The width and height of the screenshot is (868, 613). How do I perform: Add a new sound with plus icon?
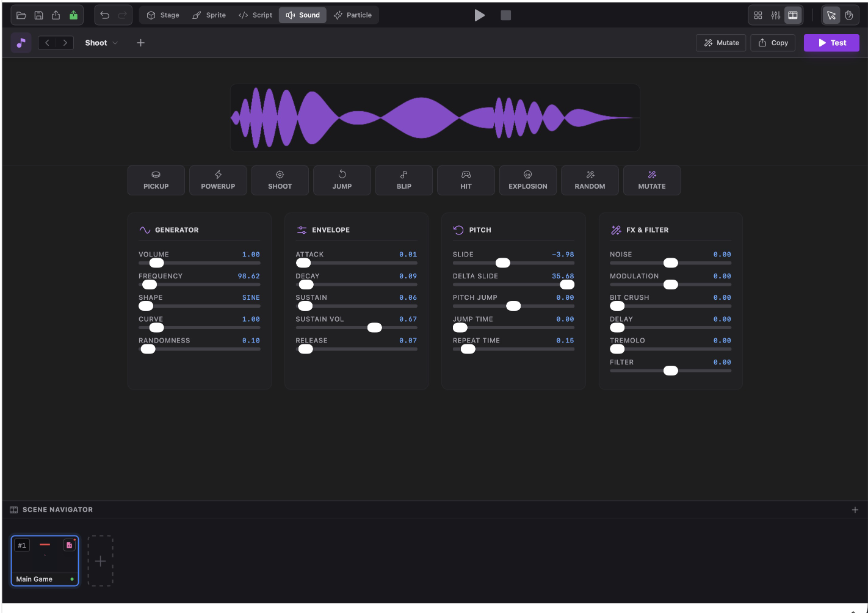pos(141,43)
